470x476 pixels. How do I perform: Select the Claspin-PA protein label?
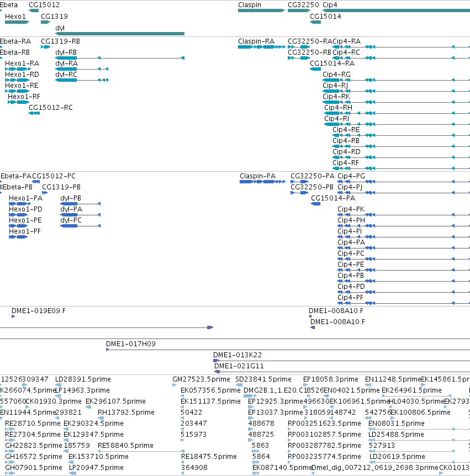[x=258, y=176]
